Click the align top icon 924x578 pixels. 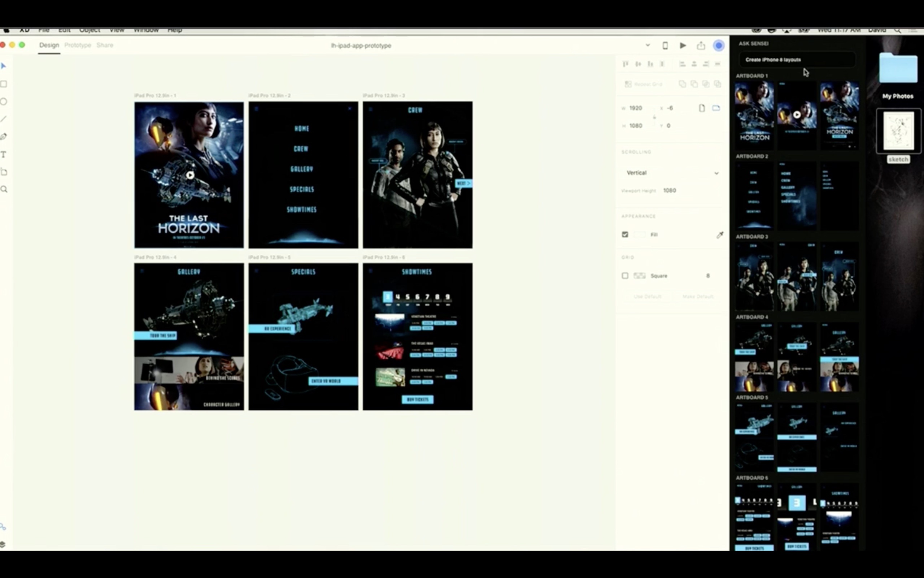(626, 64)
